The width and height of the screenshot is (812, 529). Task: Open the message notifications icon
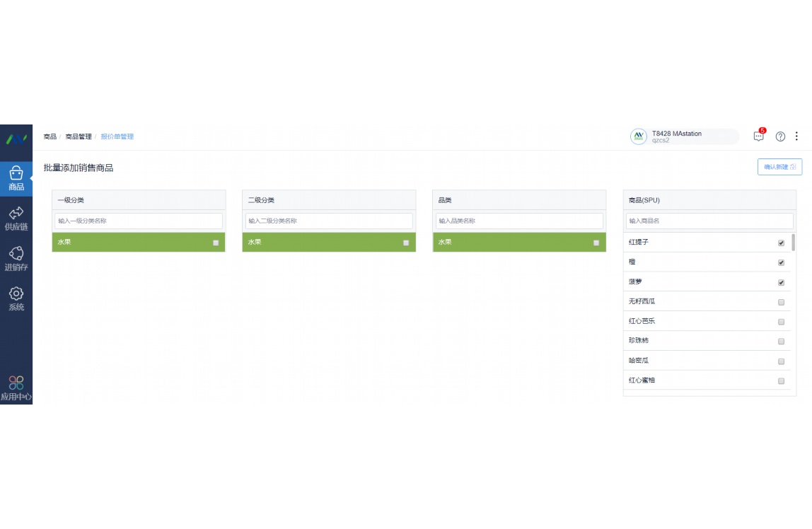(x=758, y=136)
